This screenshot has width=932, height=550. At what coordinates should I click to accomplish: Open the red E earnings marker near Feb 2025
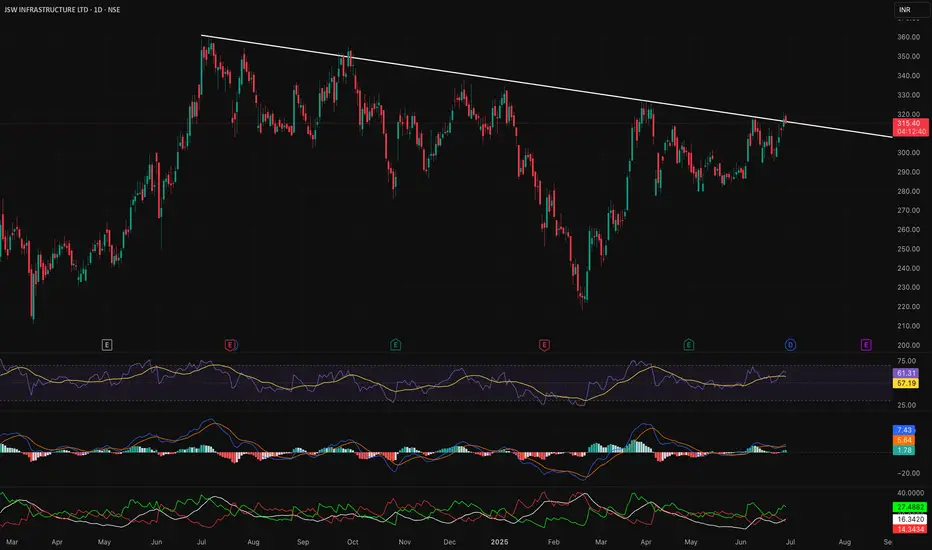pos(544,345)
